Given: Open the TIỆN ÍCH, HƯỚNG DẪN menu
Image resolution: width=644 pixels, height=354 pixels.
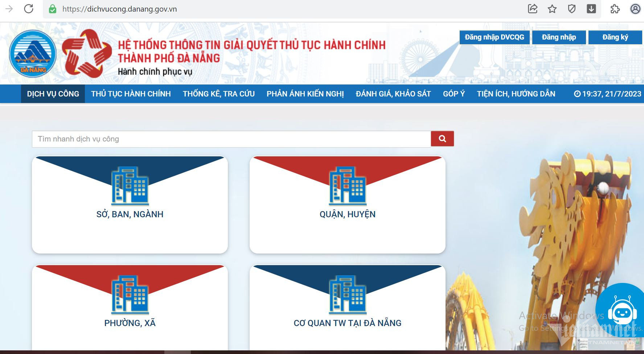Looking at the screenshot, I should click(x=516, y=94).
